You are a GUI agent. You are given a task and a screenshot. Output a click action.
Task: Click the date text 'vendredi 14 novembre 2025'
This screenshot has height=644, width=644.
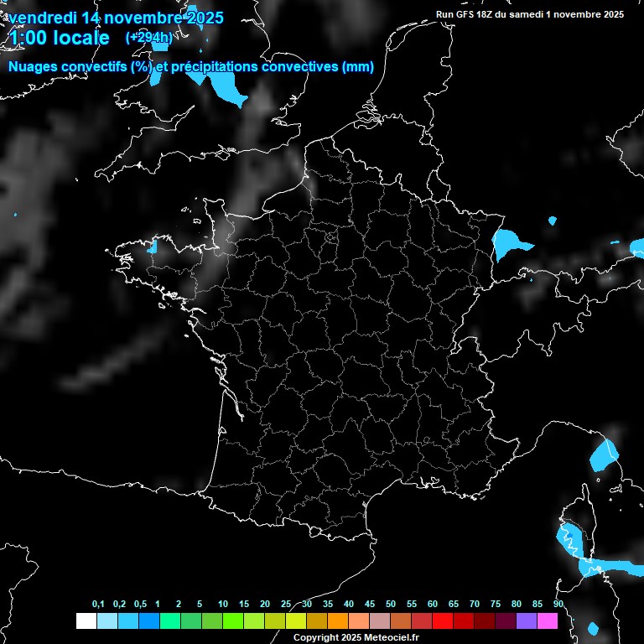(x=117, y=18)
